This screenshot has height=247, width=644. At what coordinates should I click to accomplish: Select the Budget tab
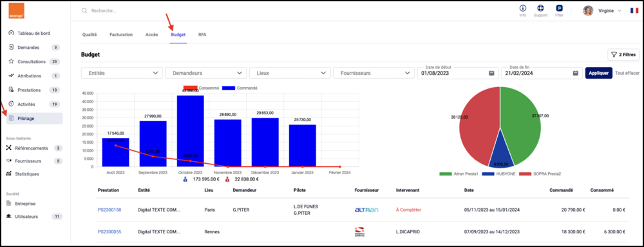click(x=178, y=35)
